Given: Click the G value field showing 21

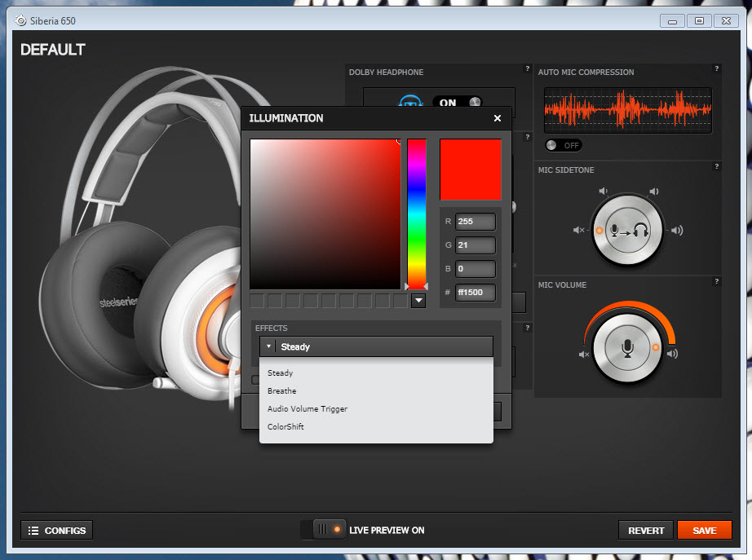Looking at the screenshot, I should click(475, 245).
